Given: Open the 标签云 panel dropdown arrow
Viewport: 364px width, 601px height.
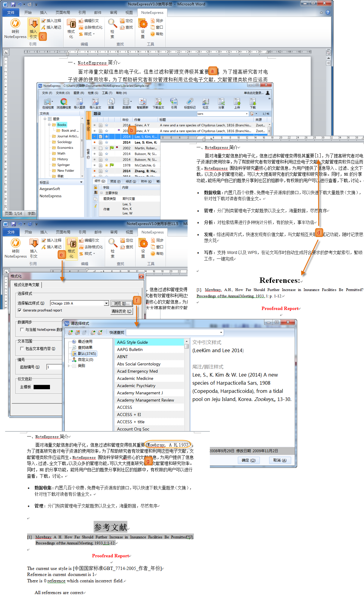Looking at the screenshot, I should tap(81, 182).
